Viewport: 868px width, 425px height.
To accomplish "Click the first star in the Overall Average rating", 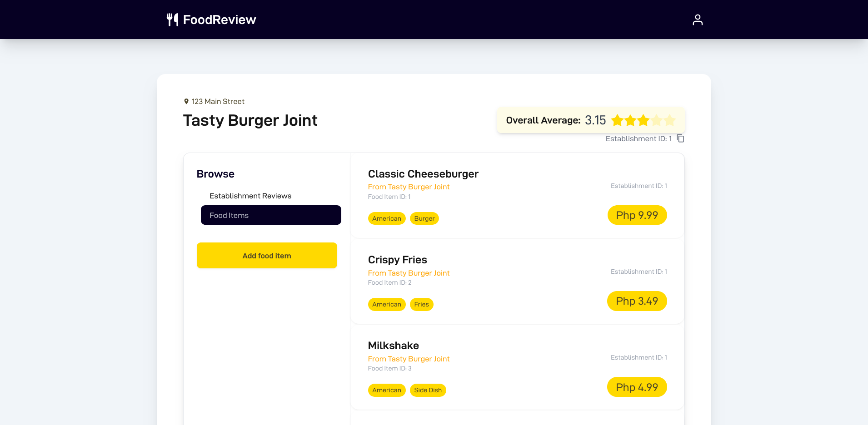I will point(617,120).
